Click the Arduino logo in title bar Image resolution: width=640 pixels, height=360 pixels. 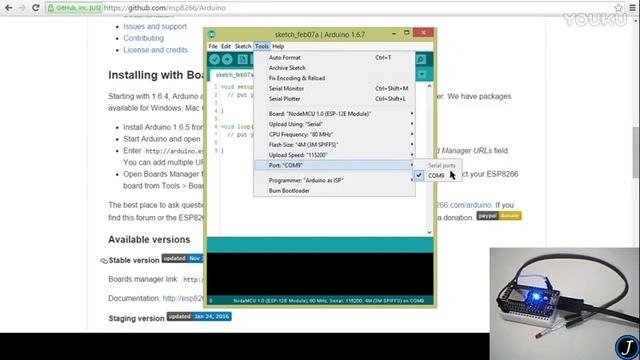pos(212,34)
